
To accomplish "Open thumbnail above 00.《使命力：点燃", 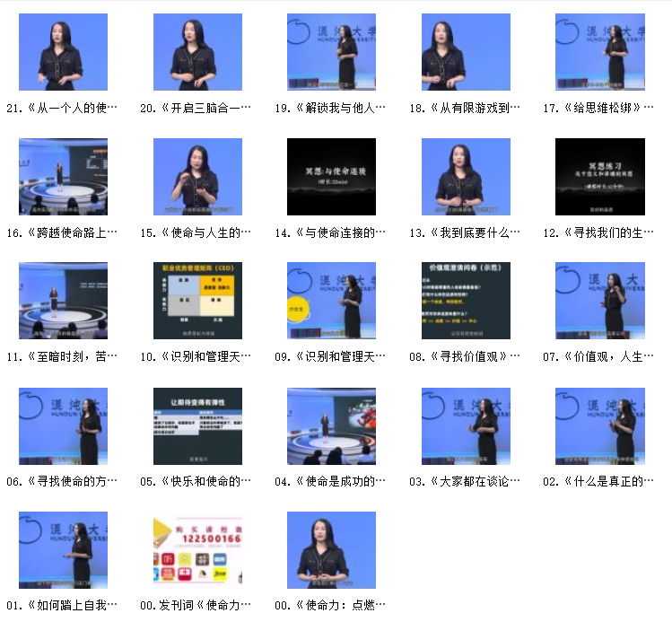I will coord(331,550).
